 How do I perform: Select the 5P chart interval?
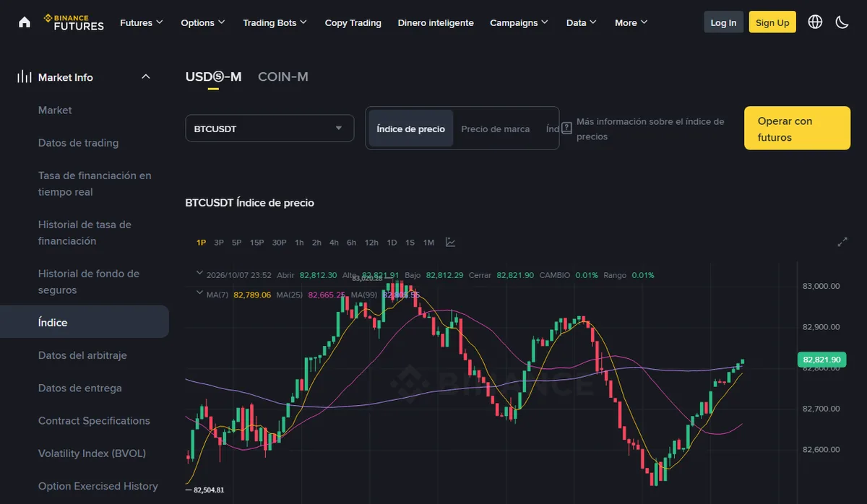coord(236,242)
